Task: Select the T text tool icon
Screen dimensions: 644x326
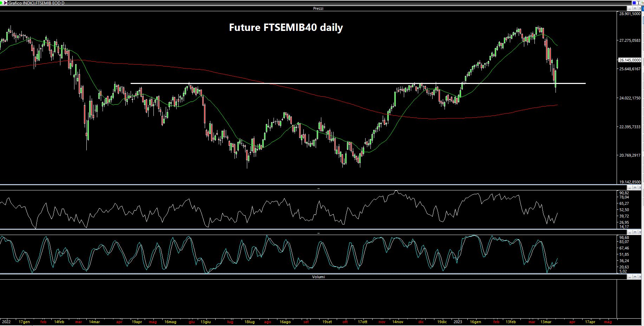Action: pyautogui.click(x=638, y=3)
